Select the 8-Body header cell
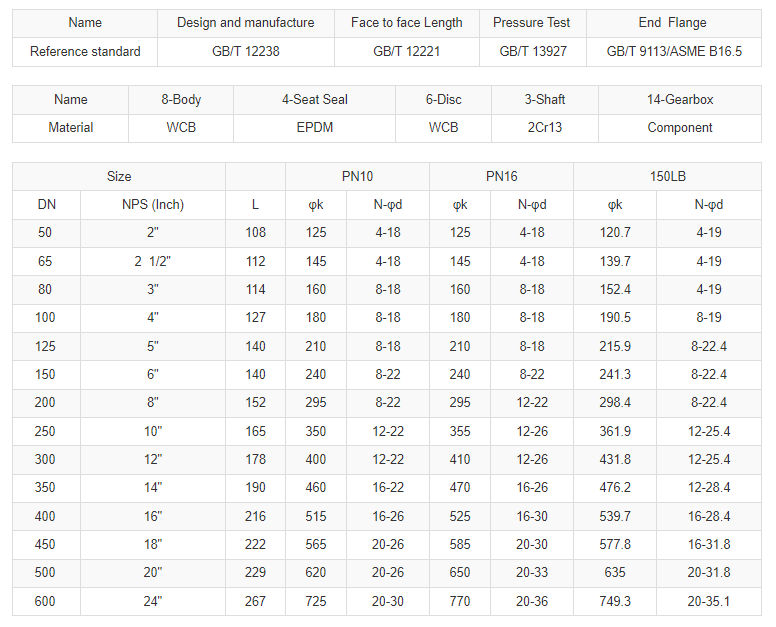 pos(181,99)
